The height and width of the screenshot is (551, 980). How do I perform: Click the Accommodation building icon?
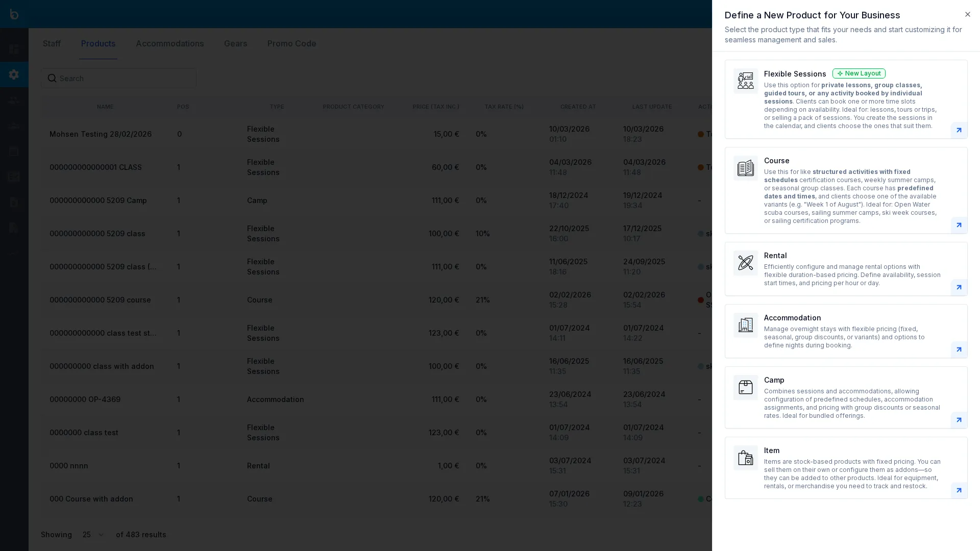tap(745, 325)
